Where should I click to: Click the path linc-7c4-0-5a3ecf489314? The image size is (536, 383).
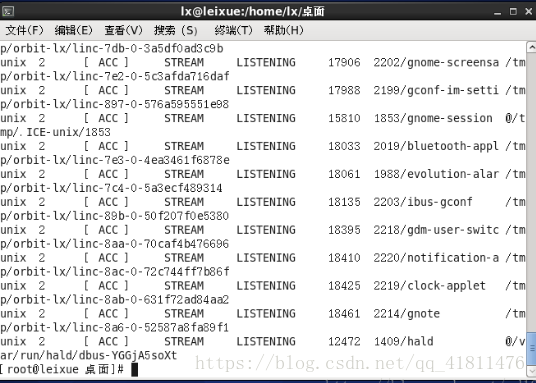point(148,188)
